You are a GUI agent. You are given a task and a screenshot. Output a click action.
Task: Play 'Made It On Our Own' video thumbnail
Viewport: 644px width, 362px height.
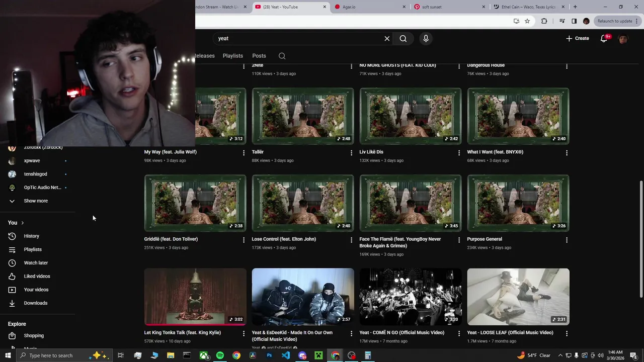(x=303, y=297)
